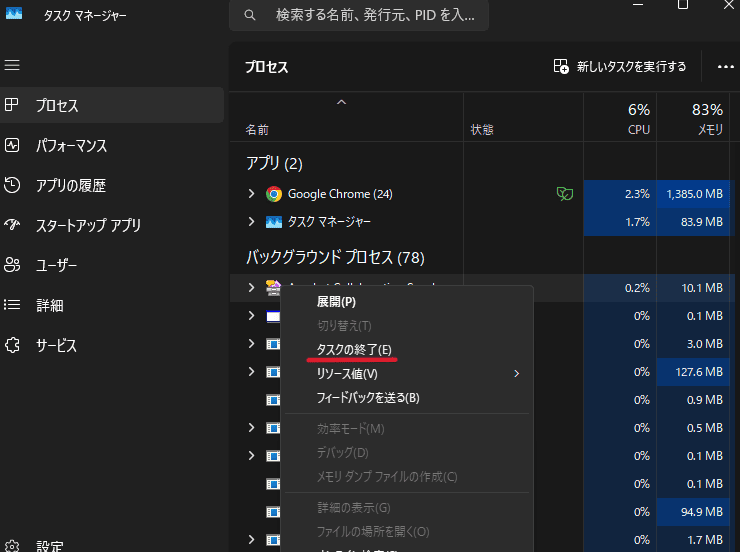Select the プロセス sidebar item

[x=112, y=105]
